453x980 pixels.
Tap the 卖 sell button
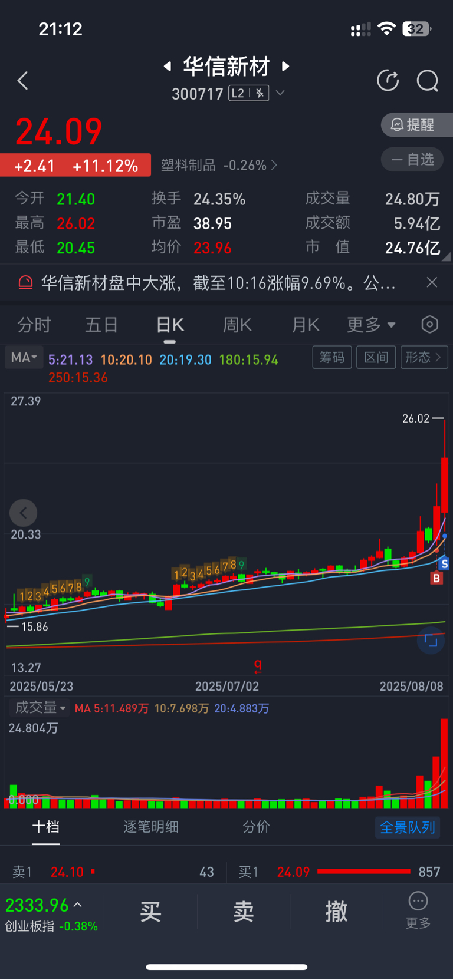(244, 912)
